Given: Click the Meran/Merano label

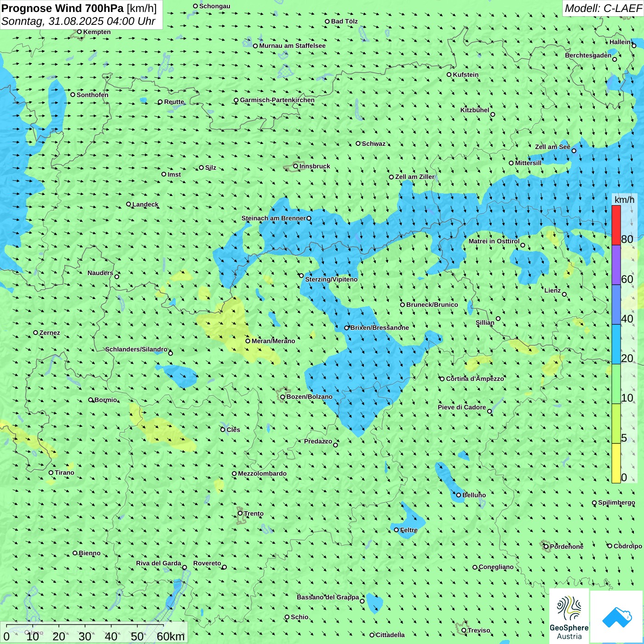Looking at the screenshot, I should coord(273,341).
